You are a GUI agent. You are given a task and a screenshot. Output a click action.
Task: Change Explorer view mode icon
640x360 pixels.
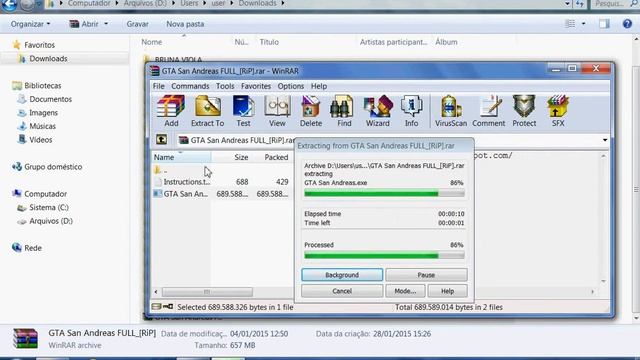pyautogui.click(x=570, y=24)
